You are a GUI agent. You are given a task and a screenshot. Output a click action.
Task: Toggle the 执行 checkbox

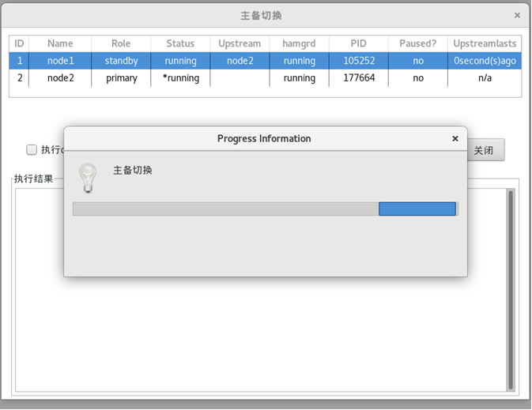pos(32,149)
